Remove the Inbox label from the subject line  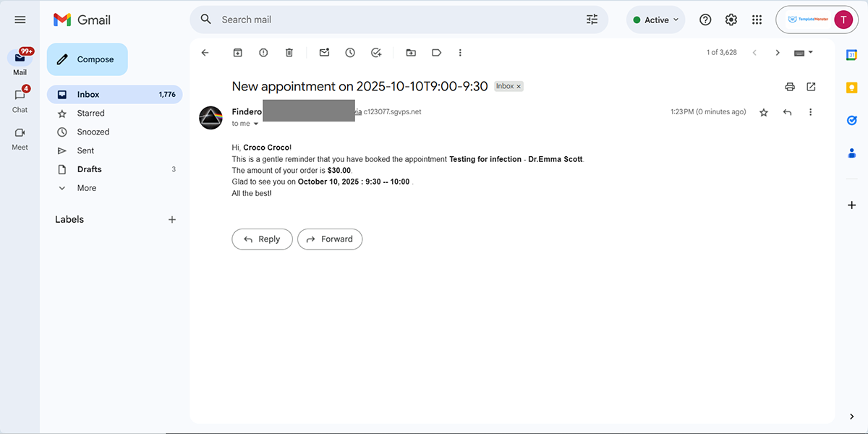click(x=518, y=85)
